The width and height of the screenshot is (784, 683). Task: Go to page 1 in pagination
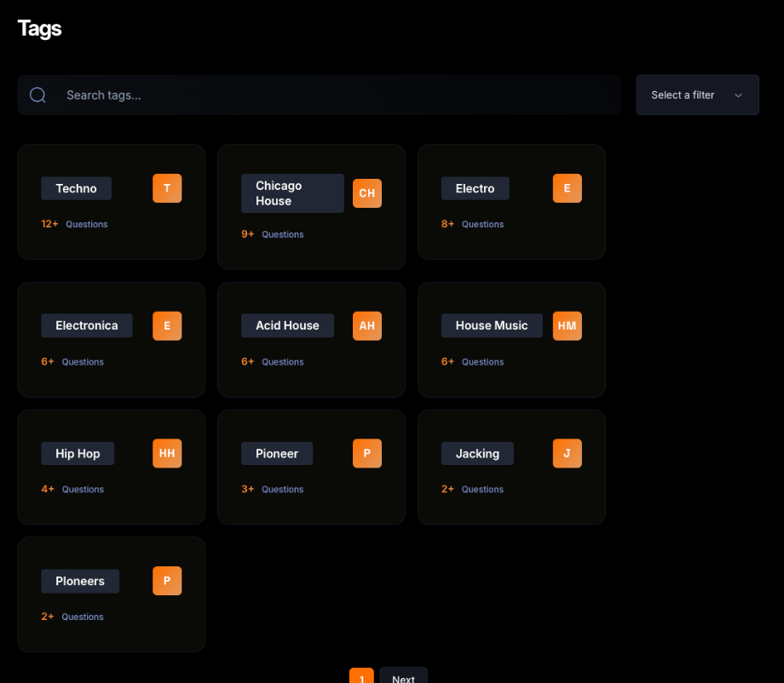click(361, 676)
